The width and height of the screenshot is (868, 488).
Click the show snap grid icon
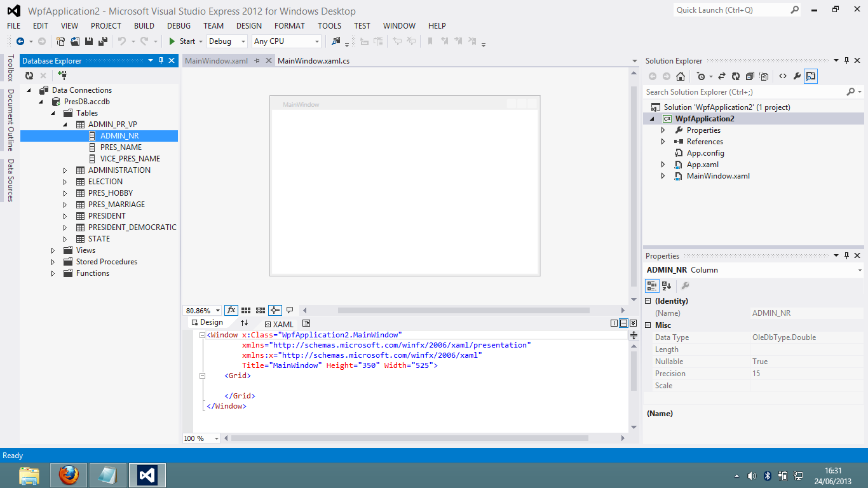[x=246, y=310]
